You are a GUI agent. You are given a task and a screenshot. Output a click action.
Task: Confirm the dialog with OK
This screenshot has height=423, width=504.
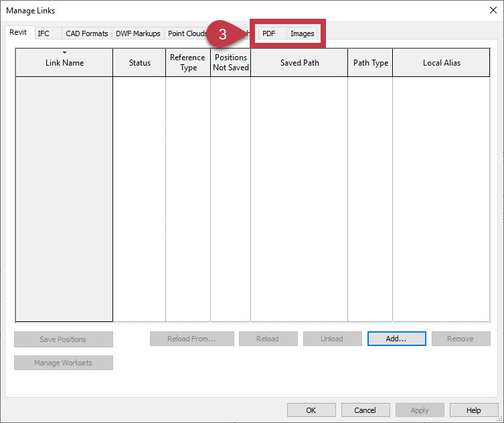311,410
